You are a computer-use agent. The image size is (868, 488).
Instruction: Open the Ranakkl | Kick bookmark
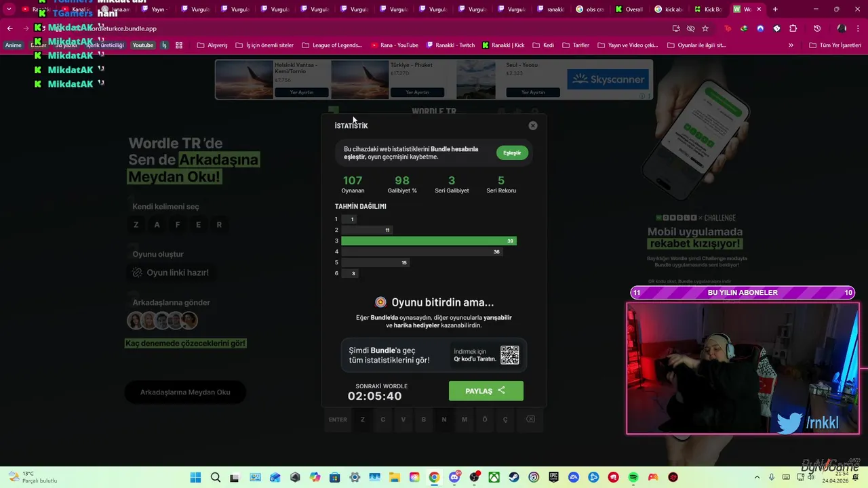pos(504,45)
